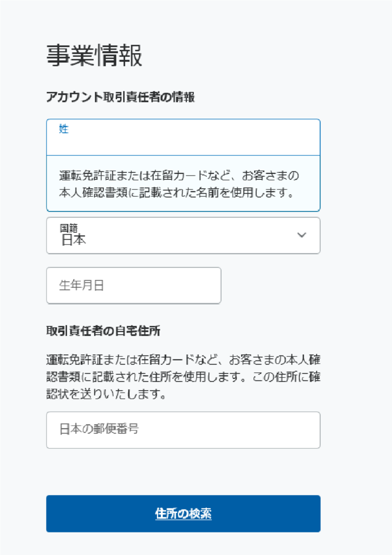Click the 日本の郵便番号 placeholder text
This screenshot has height=555, width=392.
[x=99, y=429]
